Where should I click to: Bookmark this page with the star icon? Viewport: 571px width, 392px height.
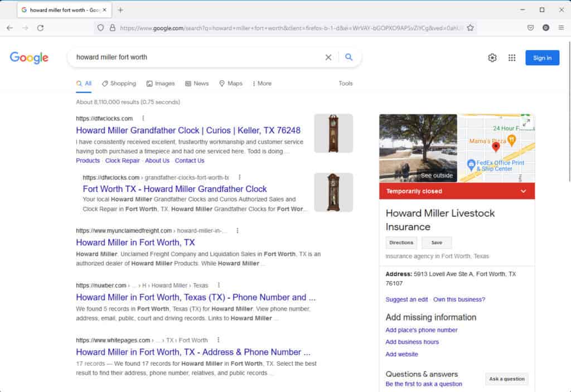(x=470, y=28)
